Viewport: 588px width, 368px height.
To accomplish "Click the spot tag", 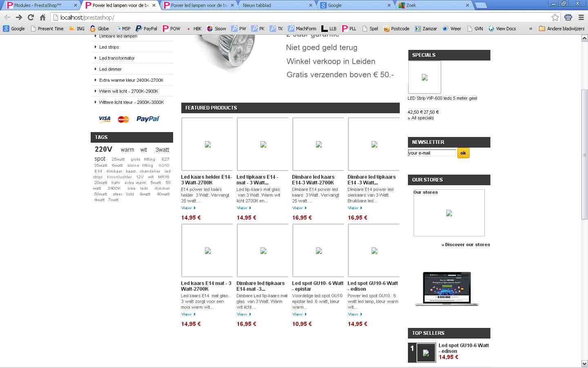I will pos(100,159).
